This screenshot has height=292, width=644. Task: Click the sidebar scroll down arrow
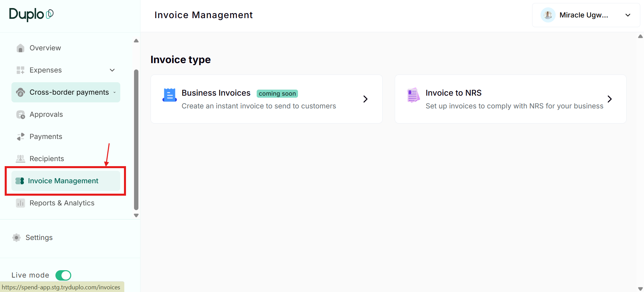[x=136, y=215]
